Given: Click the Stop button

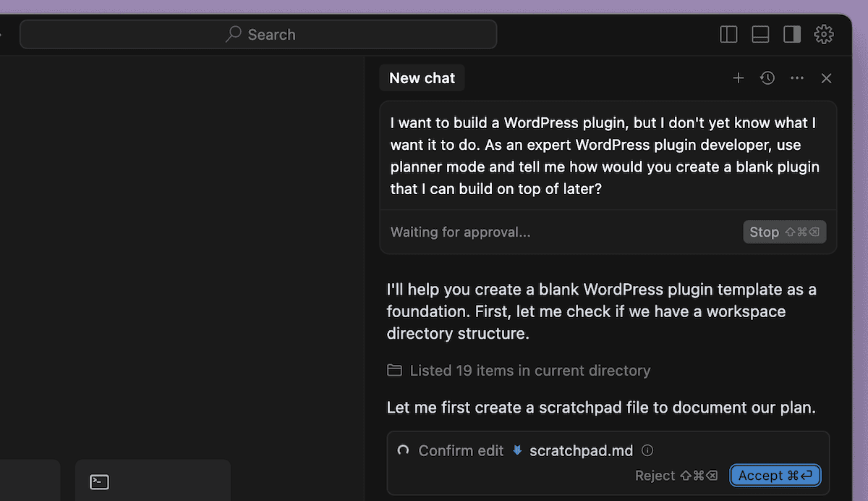Looking at the screenshot, I should (784, 232).
